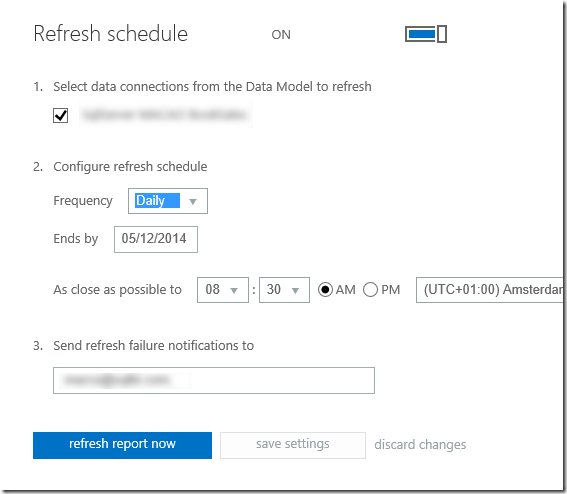
Task: Open the UTC+01:00 Amsterdam time zone selector
Action: (490, 290)
